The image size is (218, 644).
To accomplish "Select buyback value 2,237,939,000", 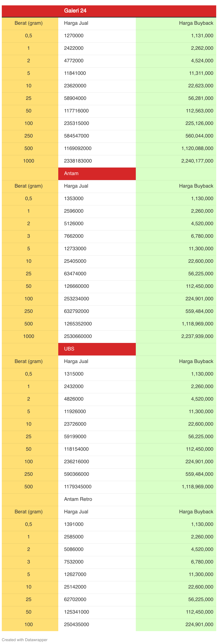I will tap(197, 336).
